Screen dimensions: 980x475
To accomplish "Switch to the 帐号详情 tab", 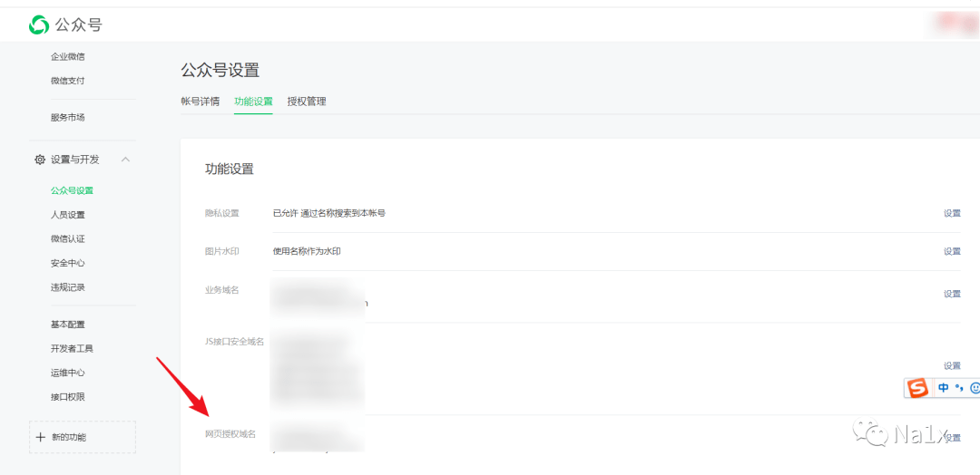I will pos(200,102).
